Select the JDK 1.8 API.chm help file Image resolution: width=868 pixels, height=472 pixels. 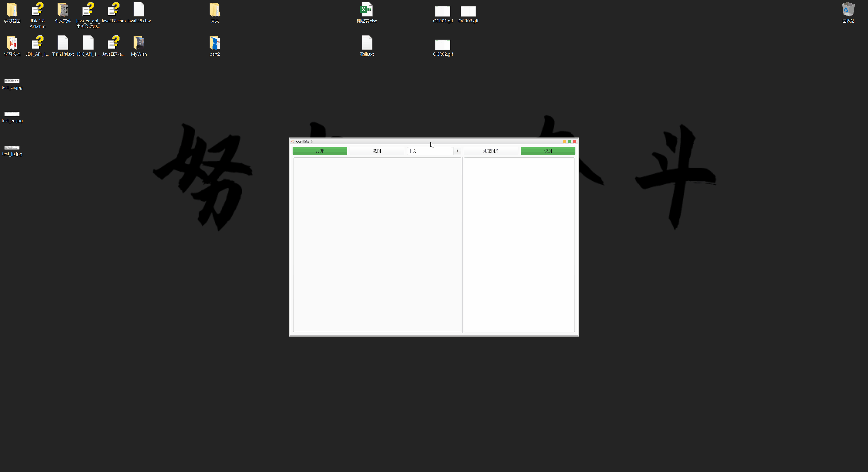[x=37, y=10]
